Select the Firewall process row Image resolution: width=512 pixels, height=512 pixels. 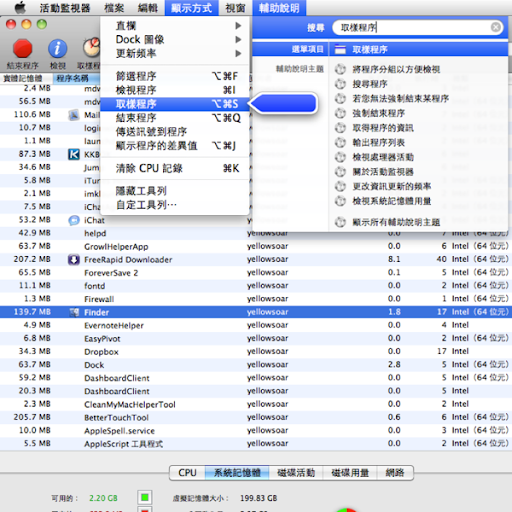point(256,299)
